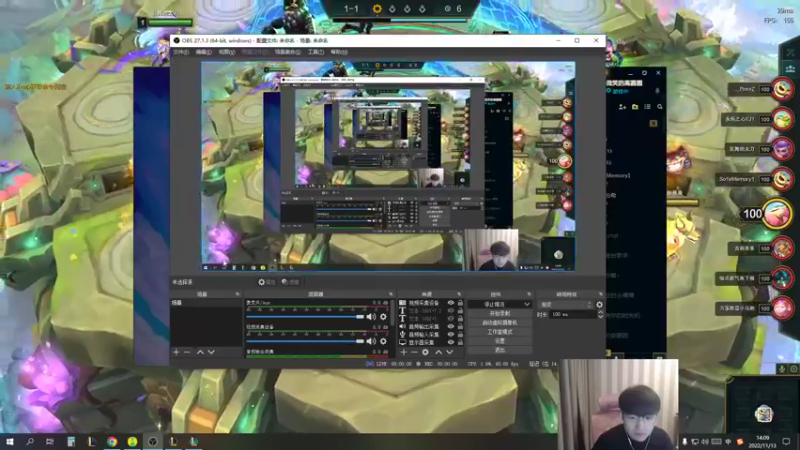This screenshot has width=800, height=450.
Task: Remove scene with minus icon in Scenes panel
Action: point(187,352)
